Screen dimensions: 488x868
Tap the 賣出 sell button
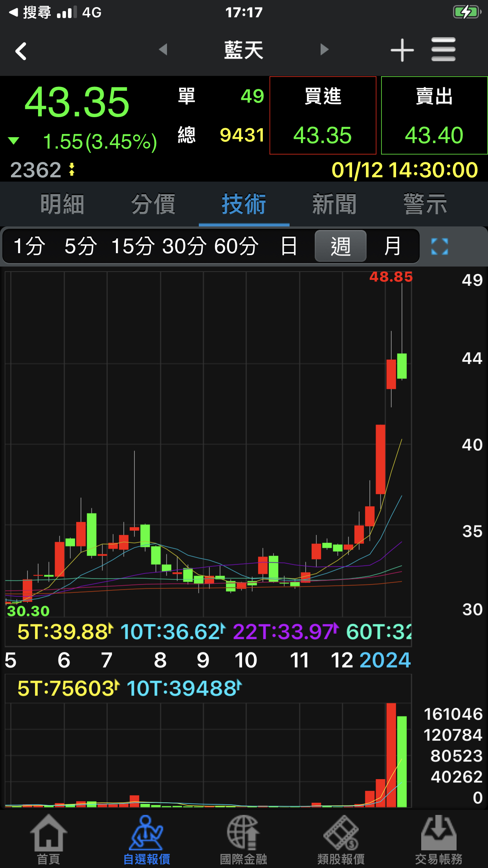434,116
